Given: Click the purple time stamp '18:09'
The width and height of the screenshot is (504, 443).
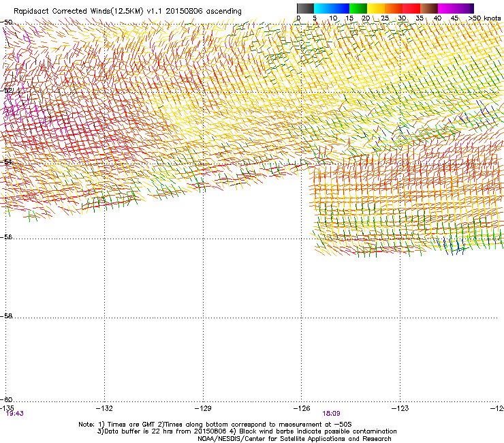Looking at the screenshot, I should (x=332, y=414).
